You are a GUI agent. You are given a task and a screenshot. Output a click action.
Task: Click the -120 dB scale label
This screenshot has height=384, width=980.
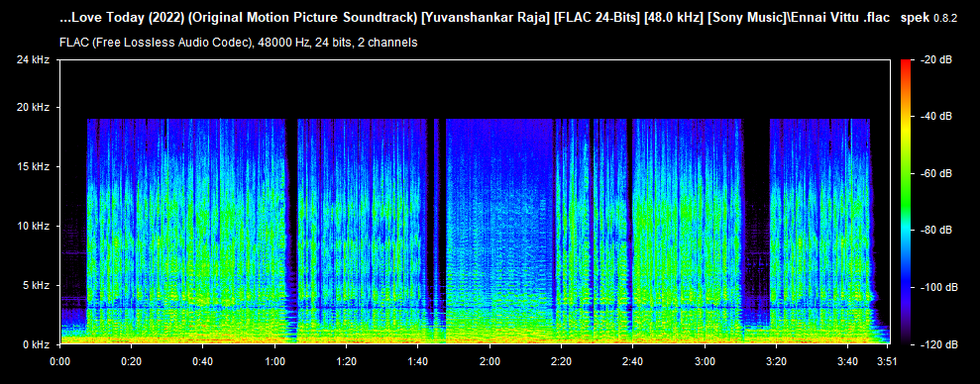[x=935, y=344]
